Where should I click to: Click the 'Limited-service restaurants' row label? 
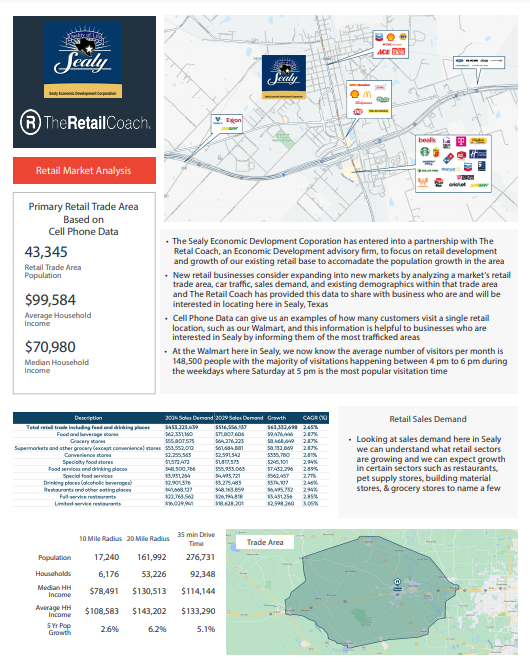88,504
